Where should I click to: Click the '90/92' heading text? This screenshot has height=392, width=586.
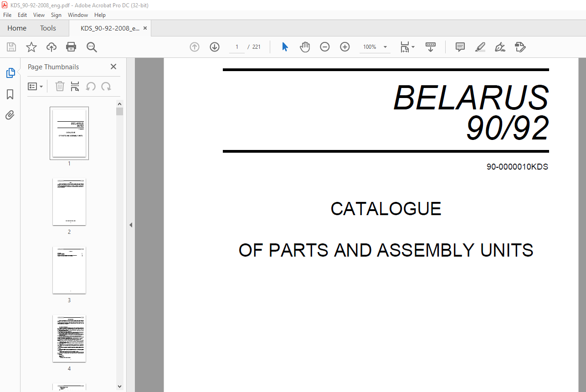pos(507,128)
